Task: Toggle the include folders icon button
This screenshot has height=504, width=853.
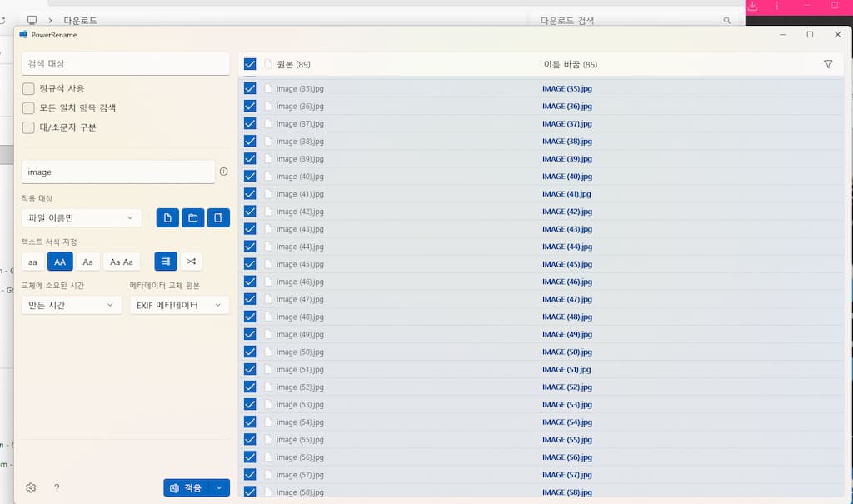Action: [x=193, y=217]
